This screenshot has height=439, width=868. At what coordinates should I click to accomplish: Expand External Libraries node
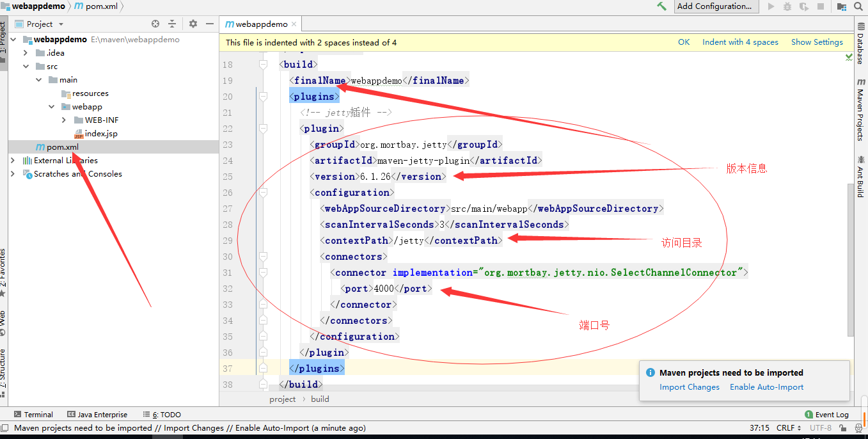13,161
